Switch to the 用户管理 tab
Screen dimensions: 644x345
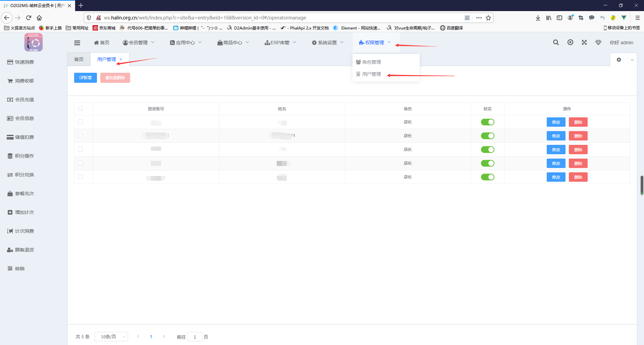tap(107, 59)
